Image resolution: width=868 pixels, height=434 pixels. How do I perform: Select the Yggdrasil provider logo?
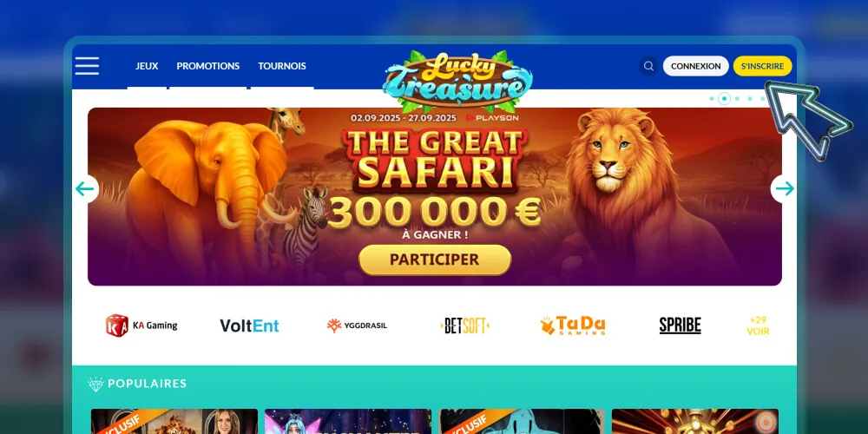(357, 325)
